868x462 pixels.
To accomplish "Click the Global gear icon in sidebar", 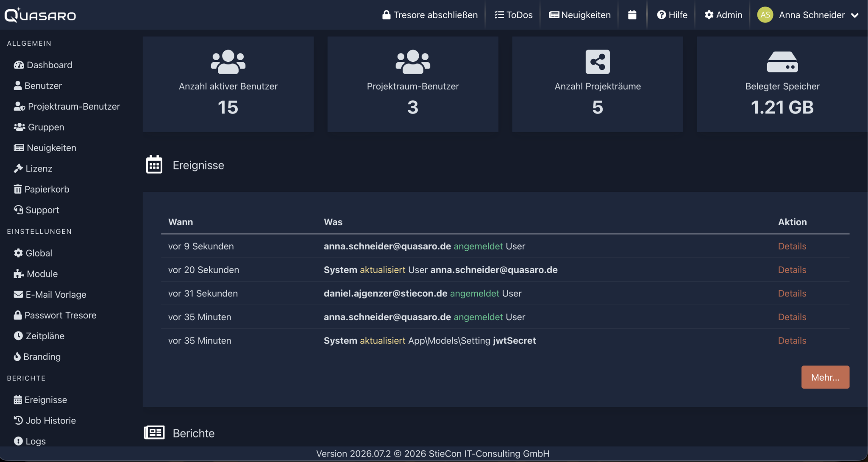I will point(18,253).
